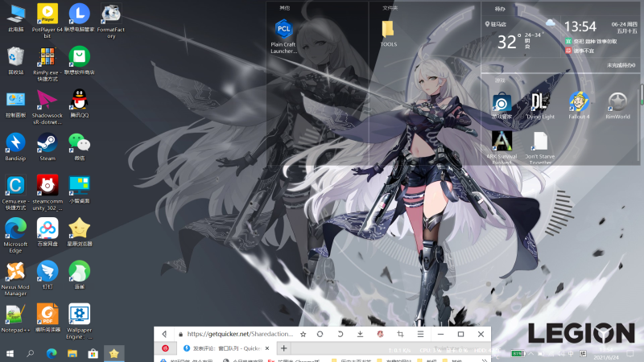Open the WeChat desktop icon
Screen dimensions: 644x362
(79, 147)
